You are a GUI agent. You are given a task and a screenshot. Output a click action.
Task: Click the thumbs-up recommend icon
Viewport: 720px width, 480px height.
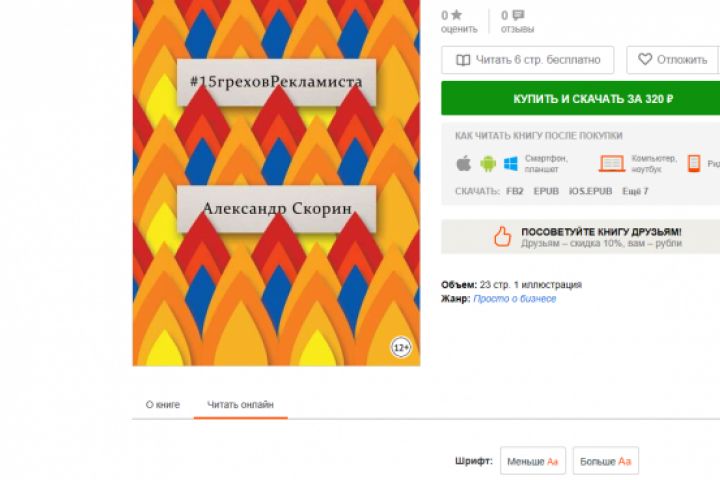(502, 237)
